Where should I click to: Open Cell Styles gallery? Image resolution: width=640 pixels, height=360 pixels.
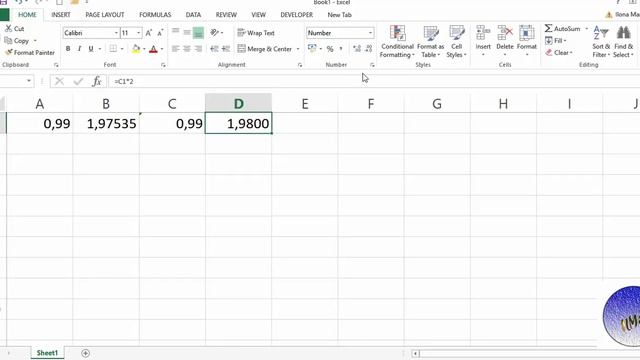tap(456, 42)
